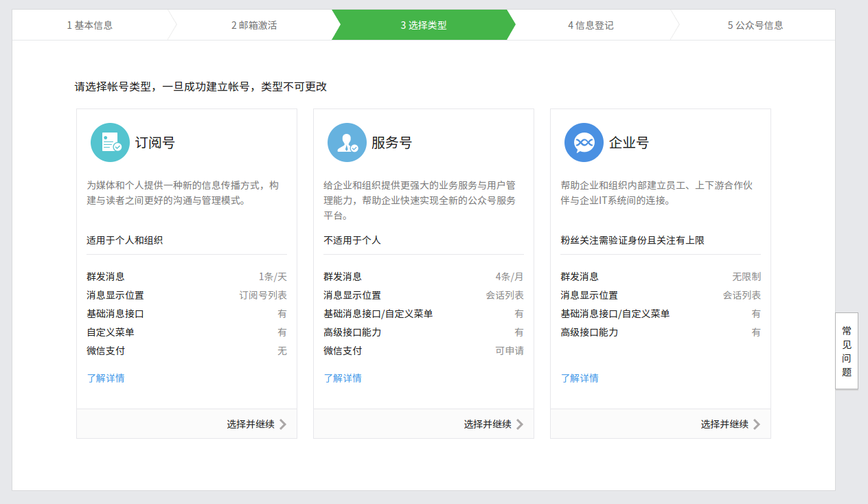Open the 常见问题 side panel
The width and height of the screenshot is (868, 504).
[x=846, y=352]
